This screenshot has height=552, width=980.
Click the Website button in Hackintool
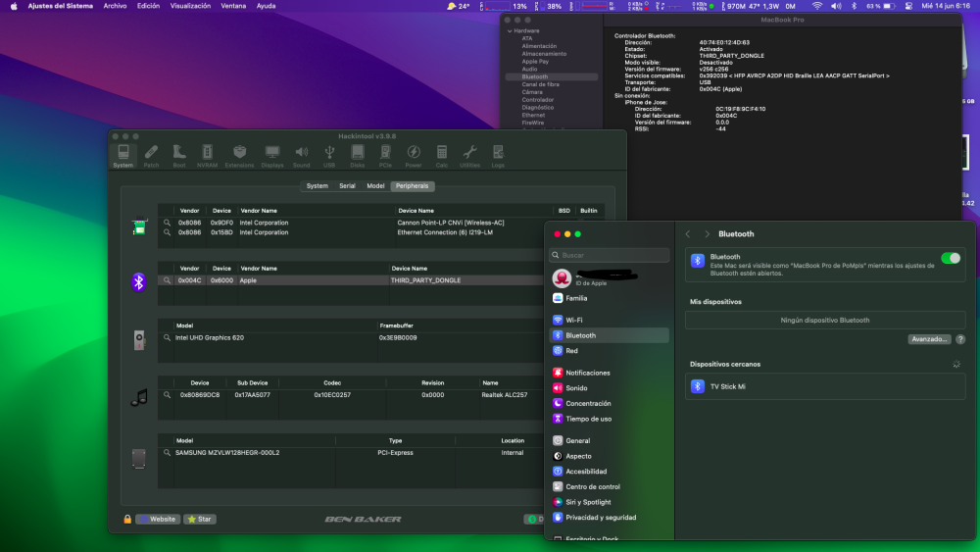(x=158, y=519)
